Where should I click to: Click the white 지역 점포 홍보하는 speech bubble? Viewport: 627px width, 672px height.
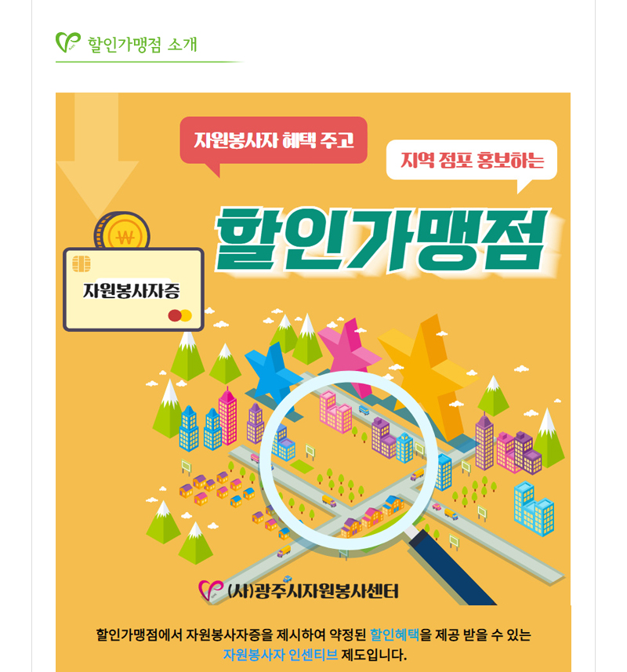pyautogui.click(x=472, y=162)
